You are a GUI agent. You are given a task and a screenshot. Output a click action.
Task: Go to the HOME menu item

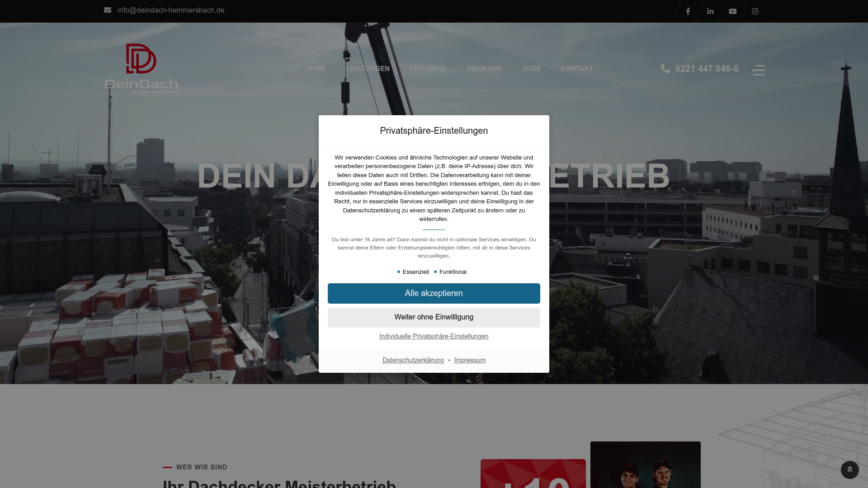[x=316, y=69]
